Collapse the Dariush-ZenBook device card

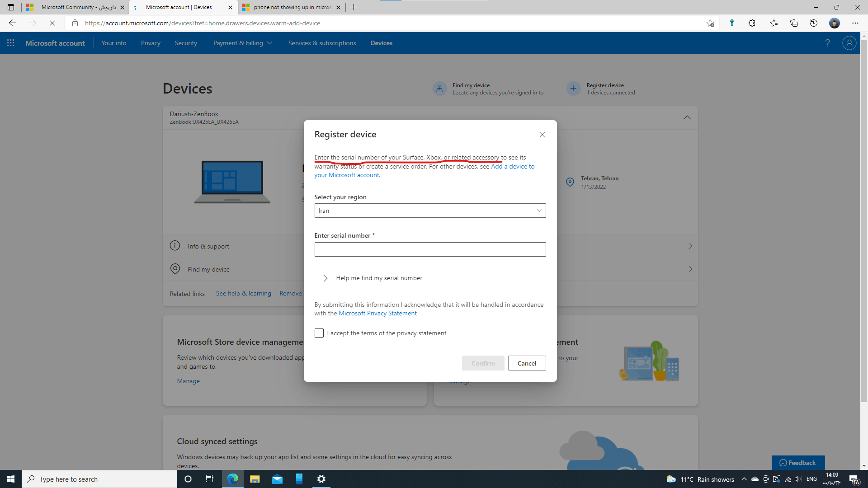[x=687, y=117]
